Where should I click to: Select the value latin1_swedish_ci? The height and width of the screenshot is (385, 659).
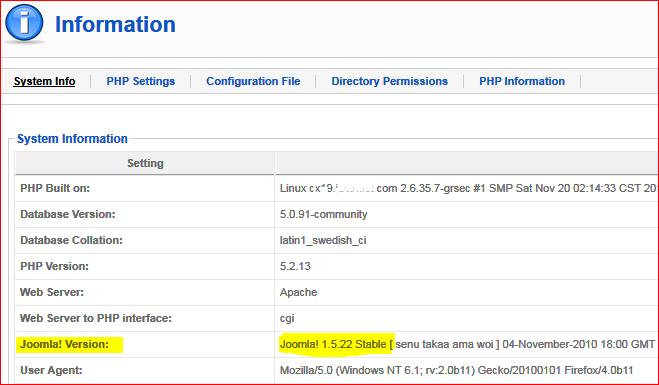click(x=323, y=240)
